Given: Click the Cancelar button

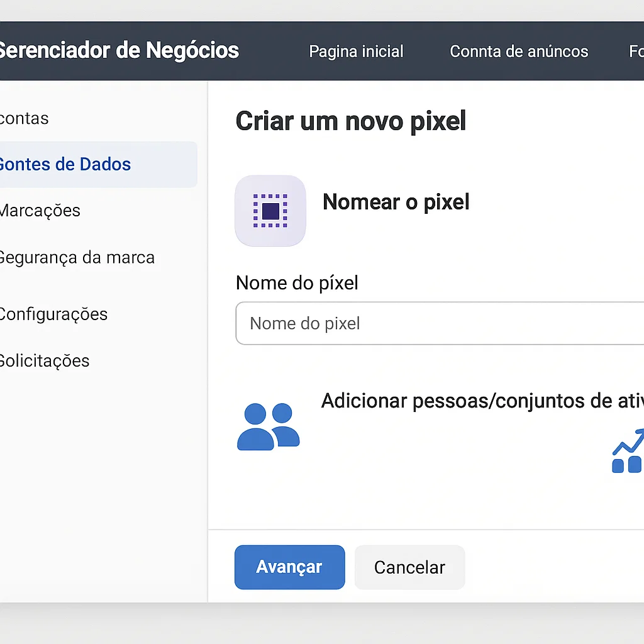Looking at the screenshot, I should 409,567.
